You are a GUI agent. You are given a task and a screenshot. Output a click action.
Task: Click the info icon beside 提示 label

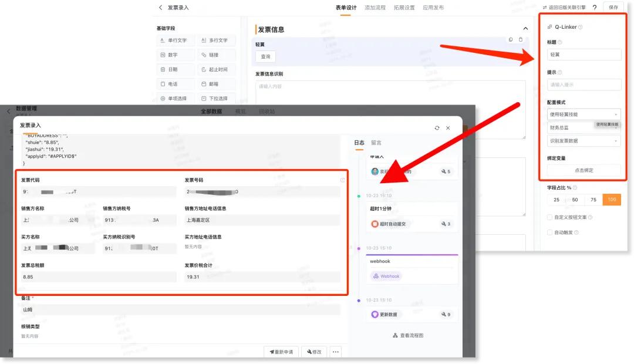559,72
